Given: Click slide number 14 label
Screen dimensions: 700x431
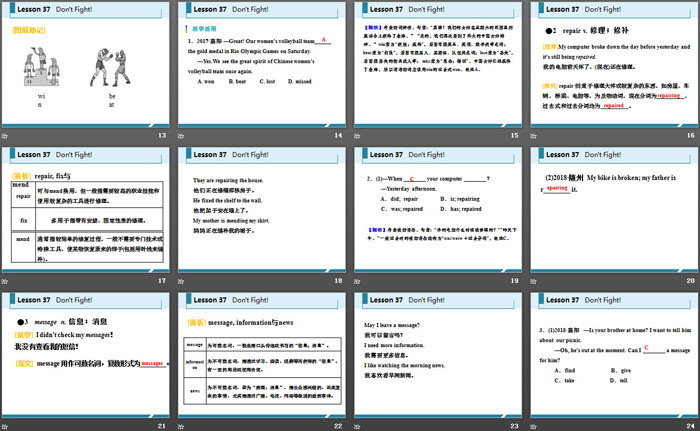Looking at the screenshot, I should 338,135.
